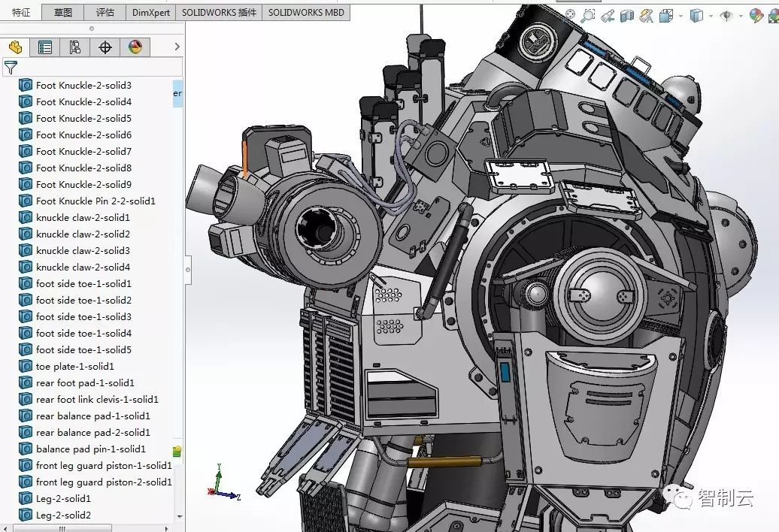Click body icon beside Leg-2-solid2
This screenshot has width=779, height=532.
point(26,515)
